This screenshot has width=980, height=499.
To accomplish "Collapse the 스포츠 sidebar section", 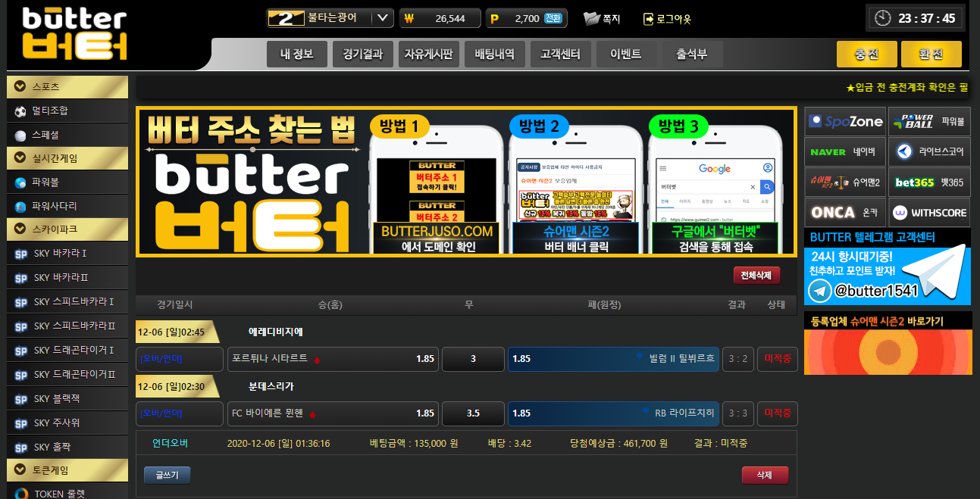I will [20, 87].
